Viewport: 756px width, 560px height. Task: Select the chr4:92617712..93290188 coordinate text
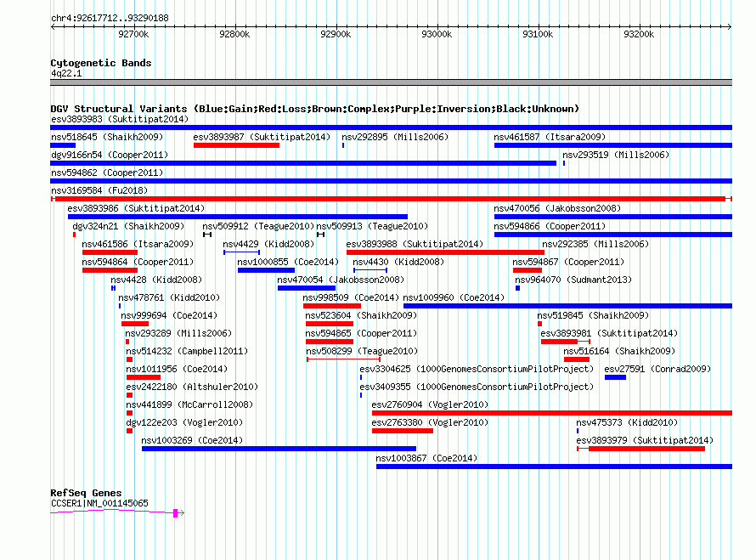coord(110,19)
